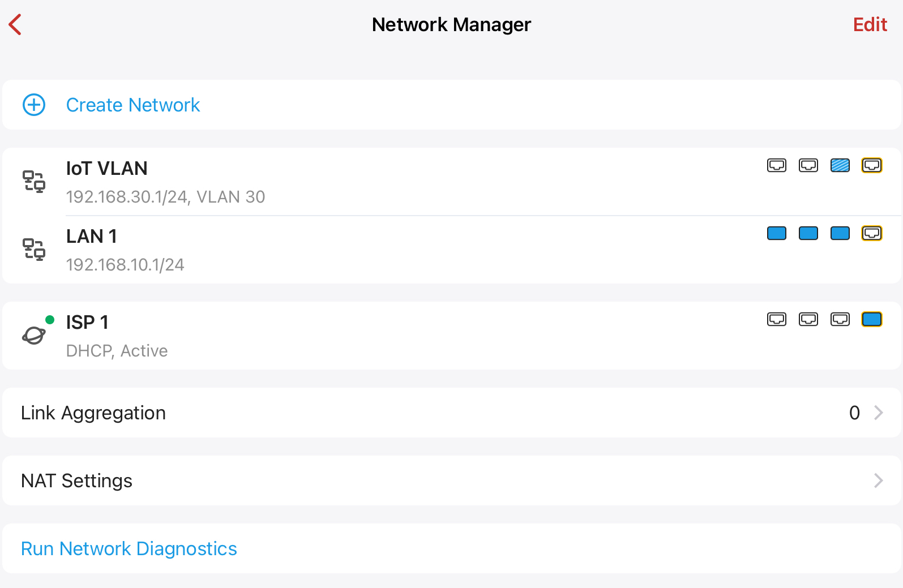
Task: Expand the Link Aggregation chevron
Action: tap(878, 413)
